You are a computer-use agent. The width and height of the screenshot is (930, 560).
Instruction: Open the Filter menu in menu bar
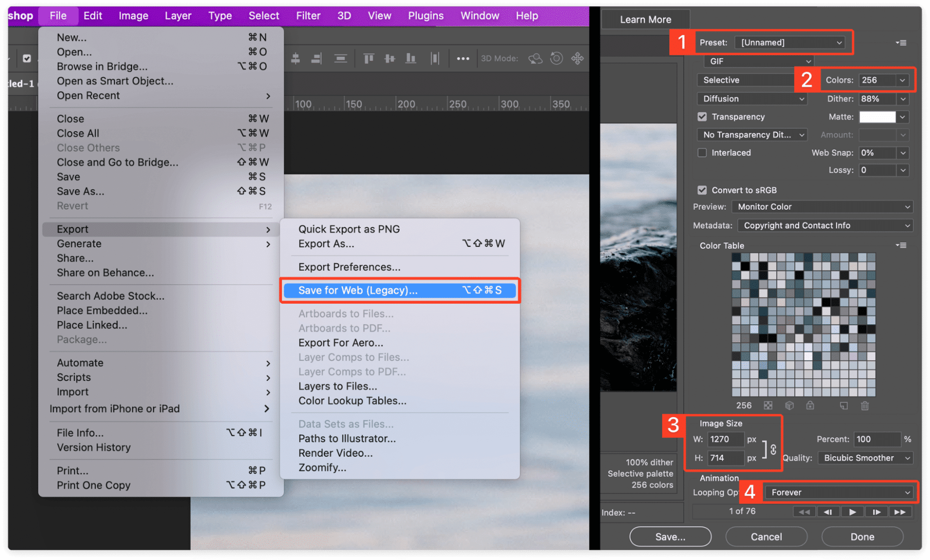308,16
